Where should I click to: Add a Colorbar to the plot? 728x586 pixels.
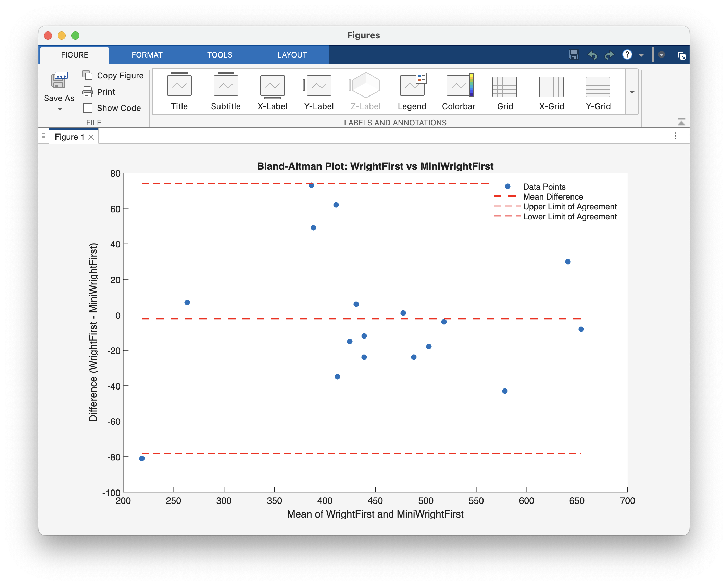459,86
